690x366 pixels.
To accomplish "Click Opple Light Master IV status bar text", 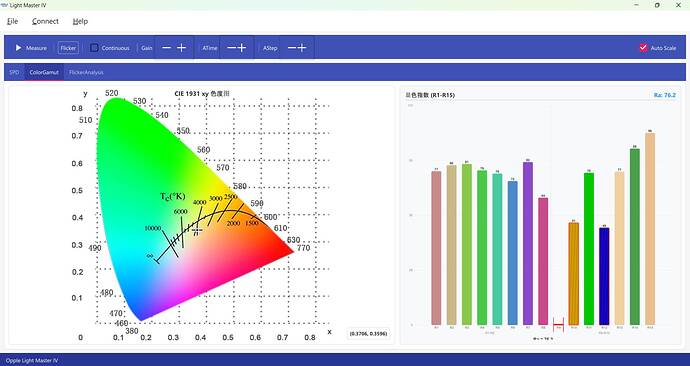I will coord(32,361).
